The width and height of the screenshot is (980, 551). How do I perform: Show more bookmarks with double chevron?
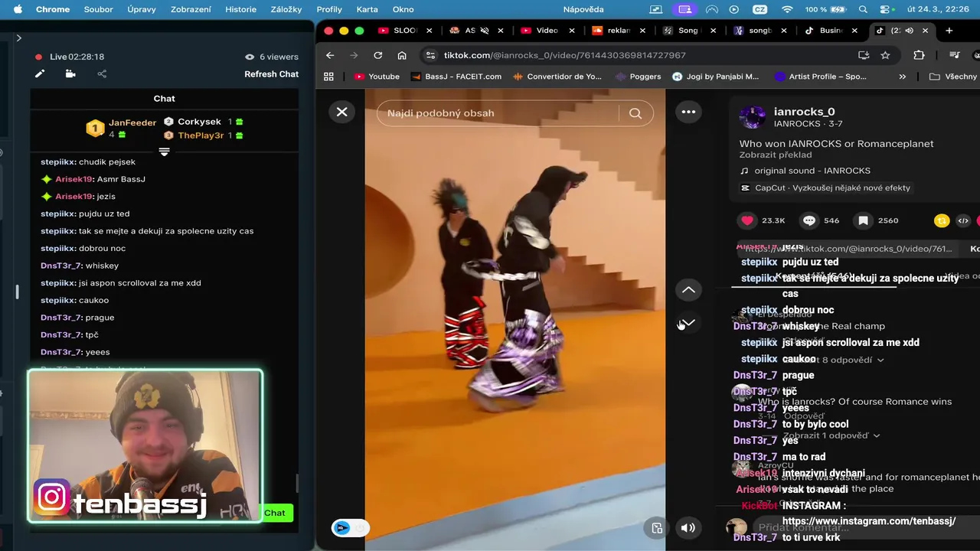[902, 77]
